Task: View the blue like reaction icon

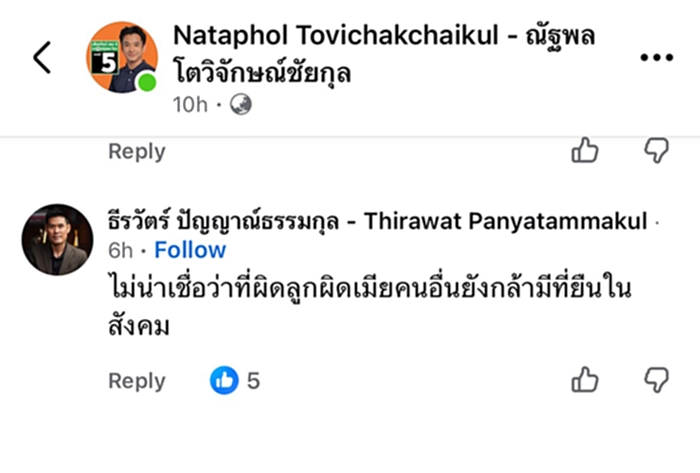Action: (x=224, y=381)
